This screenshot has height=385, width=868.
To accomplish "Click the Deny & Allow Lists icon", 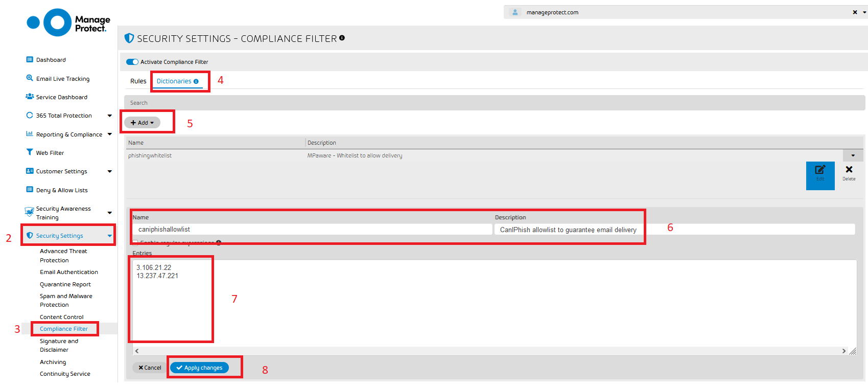I will [30, 190].
